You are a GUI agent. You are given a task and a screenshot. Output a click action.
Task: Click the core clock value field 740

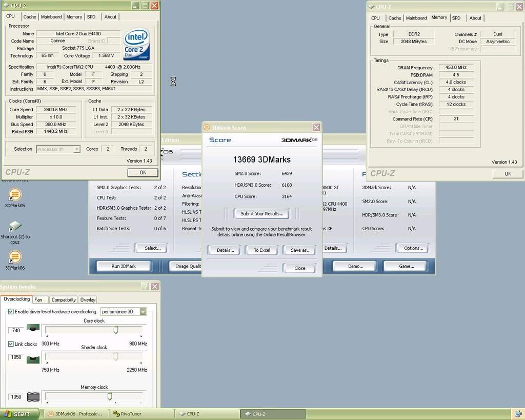click(x=16, y=331)
